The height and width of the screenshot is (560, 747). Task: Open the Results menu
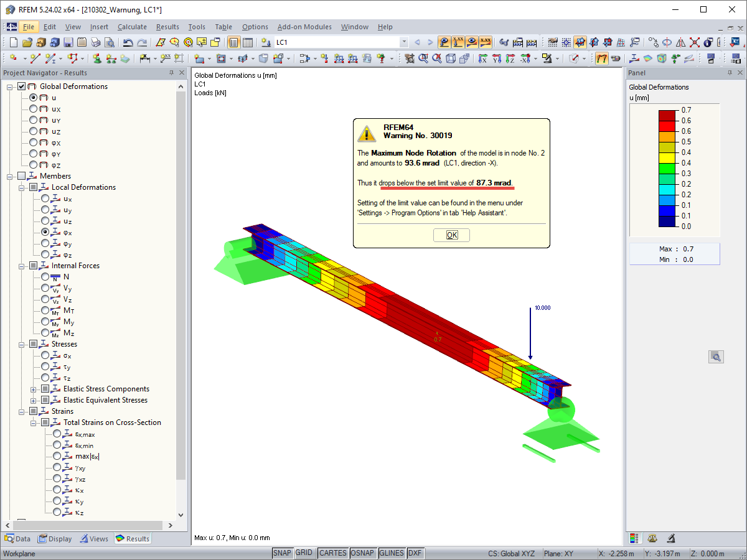coord(167,27)
